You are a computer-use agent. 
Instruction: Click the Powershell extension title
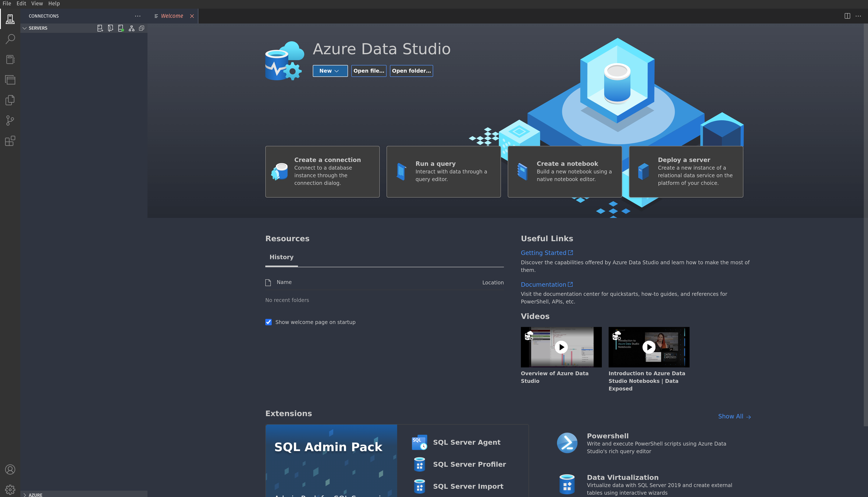coord(608,436)
